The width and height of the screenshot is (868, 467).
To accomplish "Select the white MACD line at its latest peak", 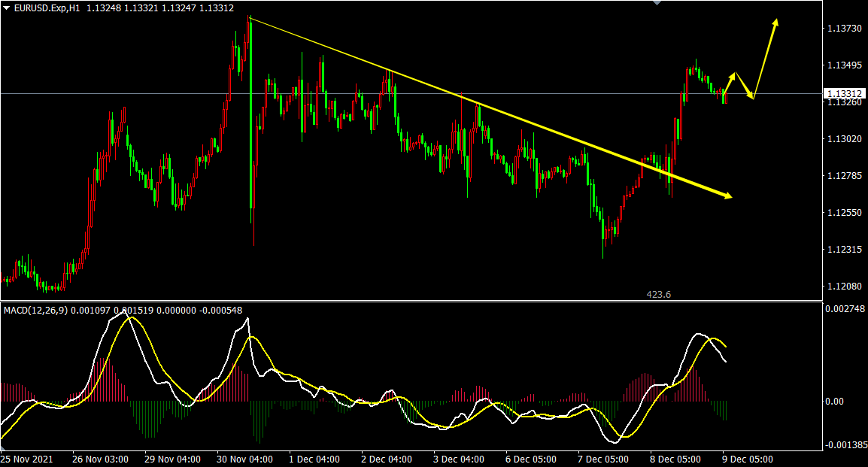I will 700,333.
